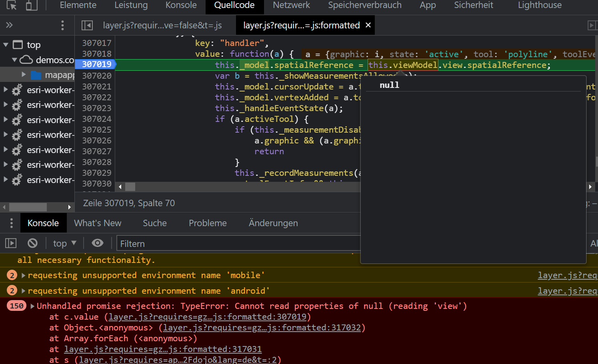Image resolution: width=598 pixels, height=364 pixels.
Task: Expand the Unhandled promise rejection error details
Action: click(32, 306)
